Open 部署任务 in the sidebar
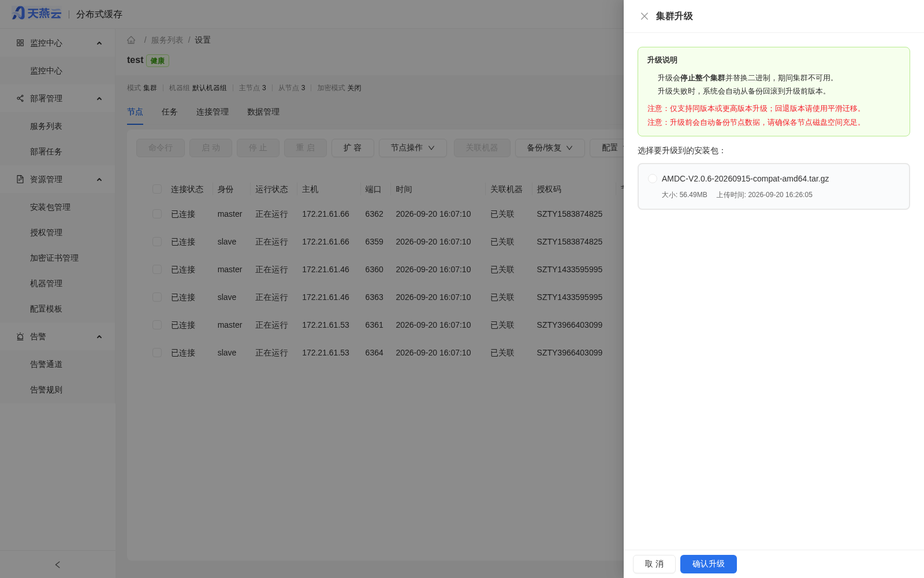The image size is (924, 578). [x=58, y=151]
